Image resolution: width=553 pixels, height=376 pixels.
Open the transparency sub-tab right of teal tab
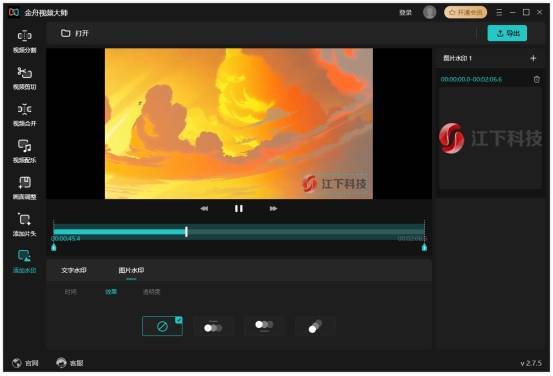151,292
